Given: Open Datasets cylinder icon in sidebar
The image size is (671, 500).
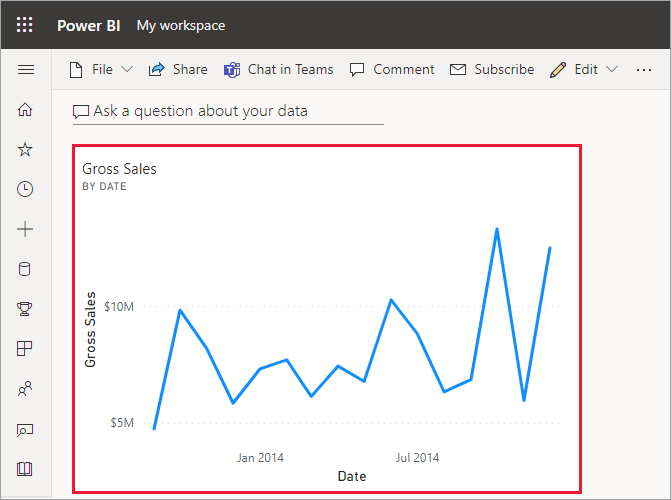Looking at the screenshot, I should [26, 269].
